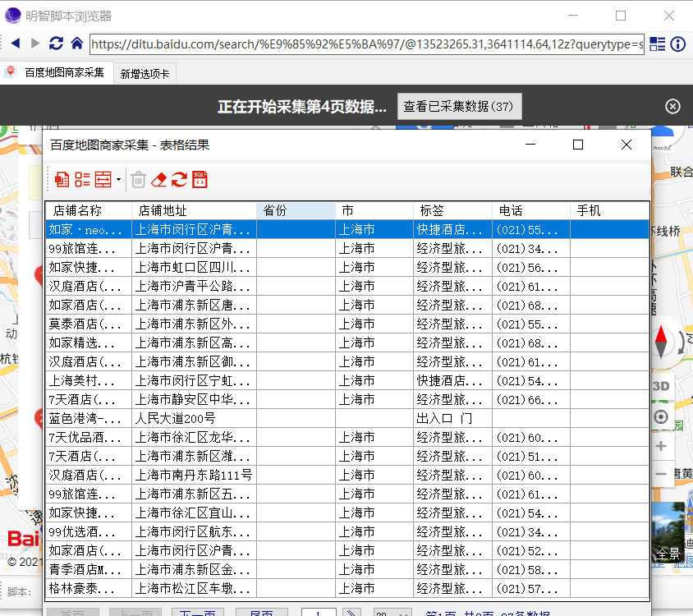The width and height of the screenshot is (693, 616).
Task: Open the script list icon beside address bar
Action: click(657, 44)
